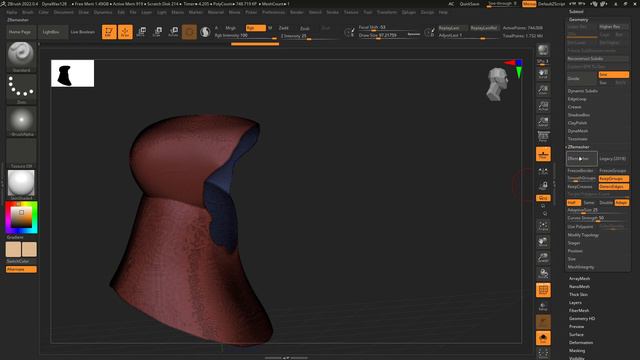Select the Scale gizmo tool

pyautogui.click(x=157, y=31)
